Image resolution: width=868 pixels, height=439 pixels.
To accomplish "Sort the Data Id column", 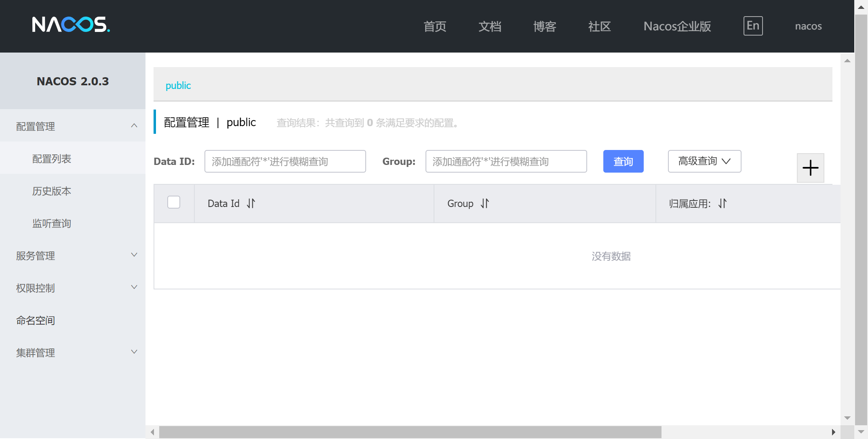I will pos(251,203).
